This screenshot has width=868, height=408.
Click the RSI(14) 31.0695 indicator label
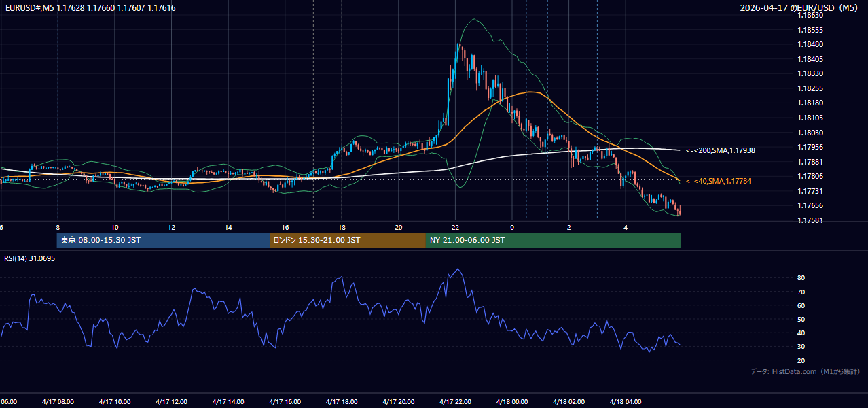pos(30,258)
